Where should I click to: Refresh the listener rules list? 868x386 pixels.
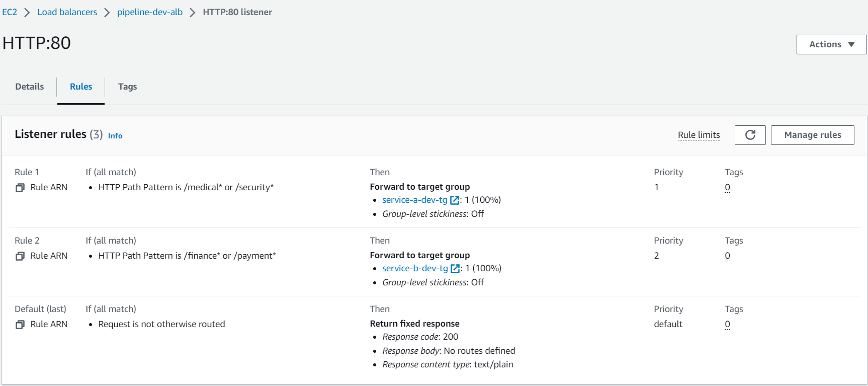[x=750, y=135]
